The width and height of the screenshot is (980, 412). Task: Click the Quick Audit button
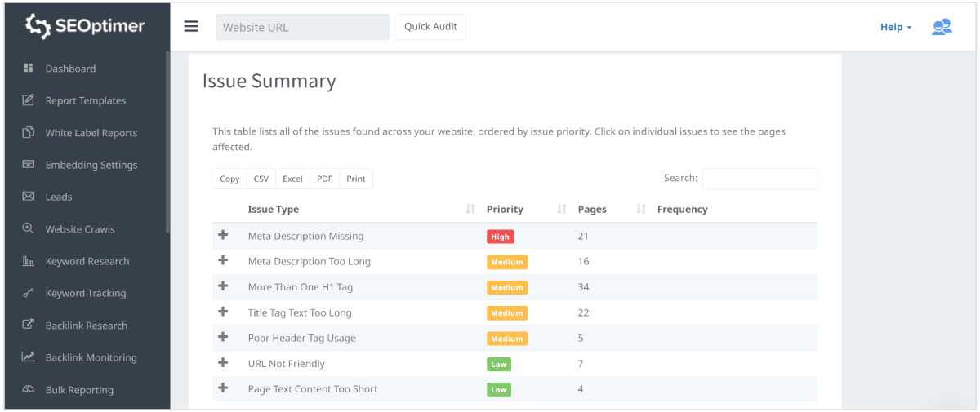coord(430,27)
